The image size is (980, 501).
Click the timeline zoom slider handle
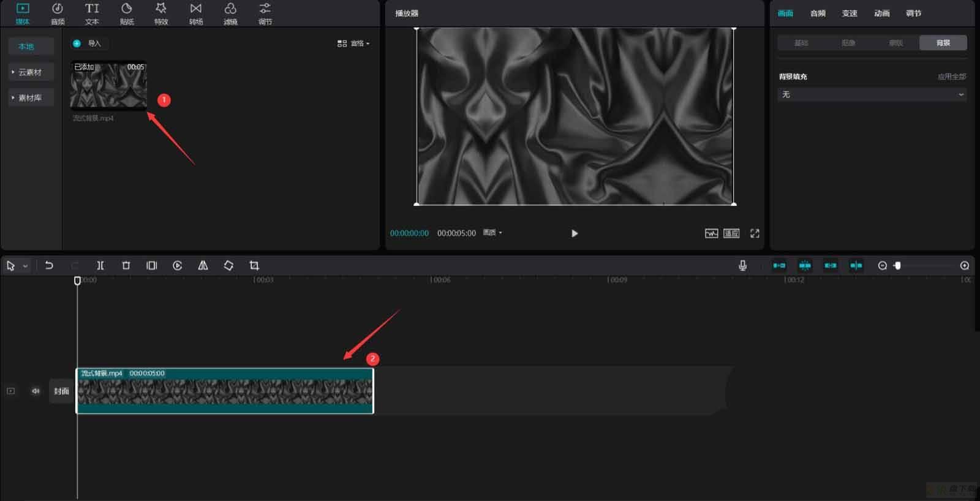pyautogui.click(x=897, y=265)
